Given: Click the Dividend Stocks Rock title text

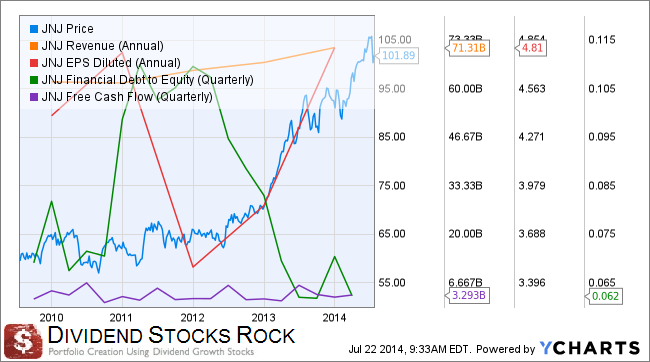Looking at the screenshot, I should coord(171,335).
